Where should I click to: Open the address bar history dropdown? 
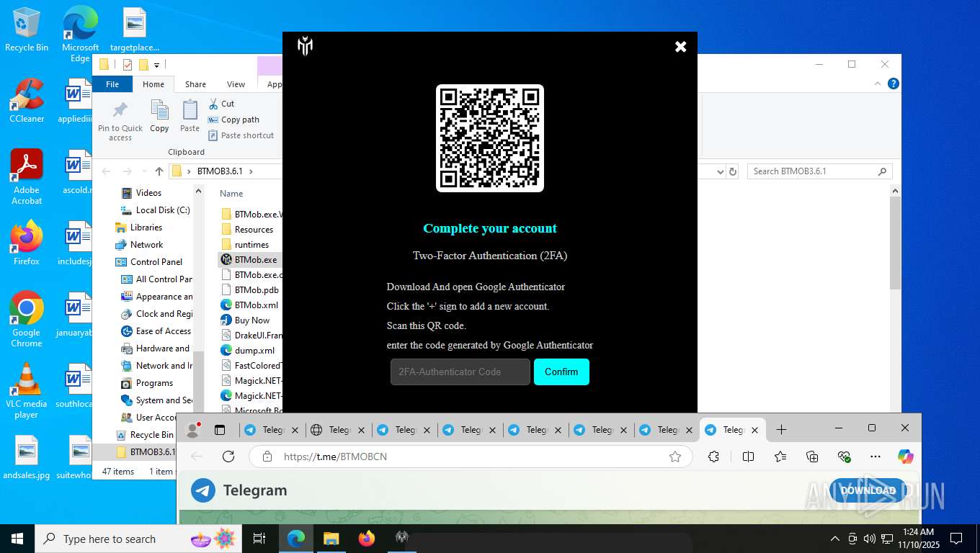pyautogui.click(x=720, y=171)
